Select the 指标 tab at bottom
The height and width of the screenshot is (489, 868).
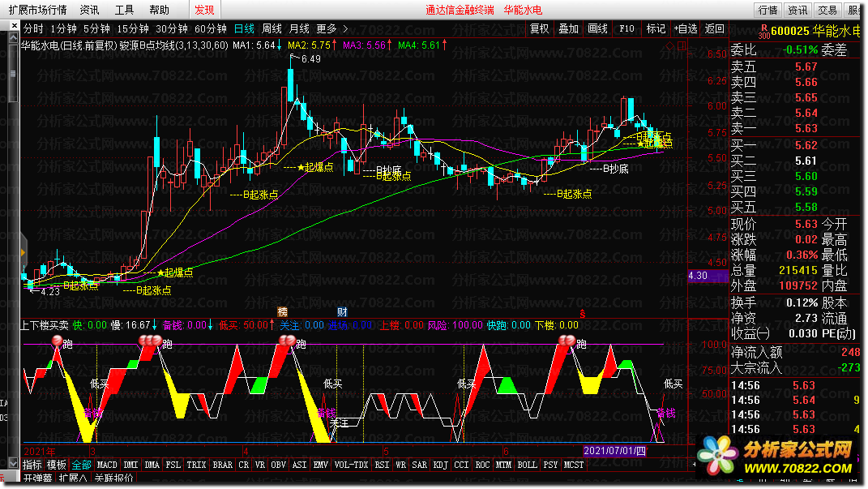(32, 465)
